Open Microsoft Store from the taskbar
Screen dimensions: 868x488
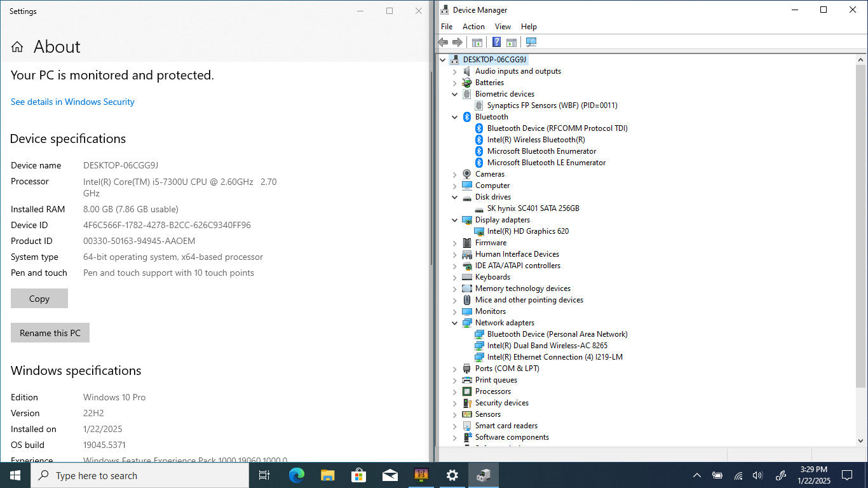tap(358, 475)
